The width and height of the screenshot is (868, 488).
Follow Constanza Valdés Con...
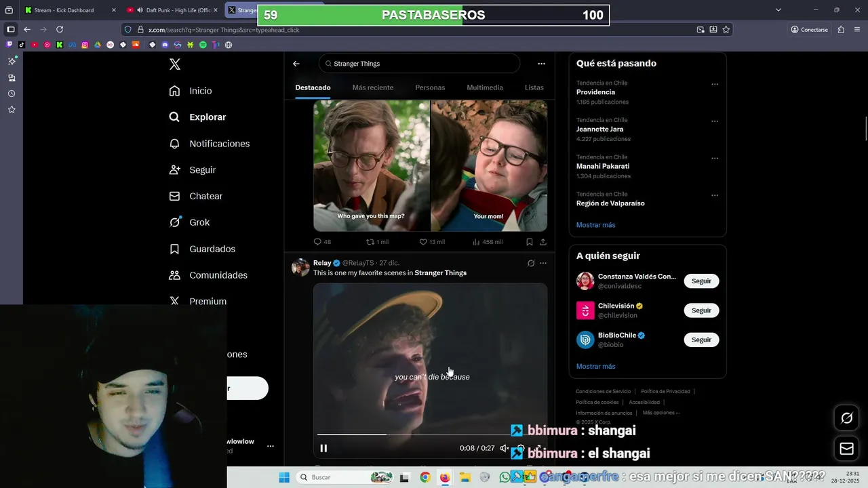(701, 281)
